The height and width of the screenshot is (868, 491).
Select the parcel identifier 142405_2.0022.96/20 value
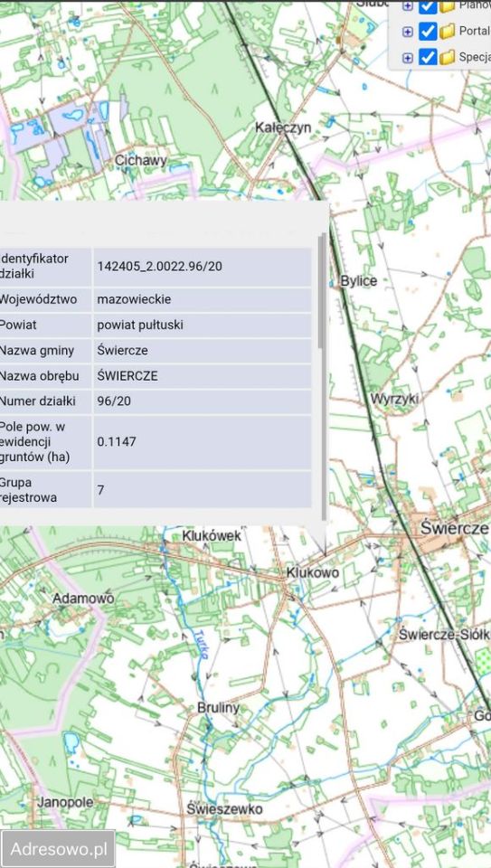(159, 266)
